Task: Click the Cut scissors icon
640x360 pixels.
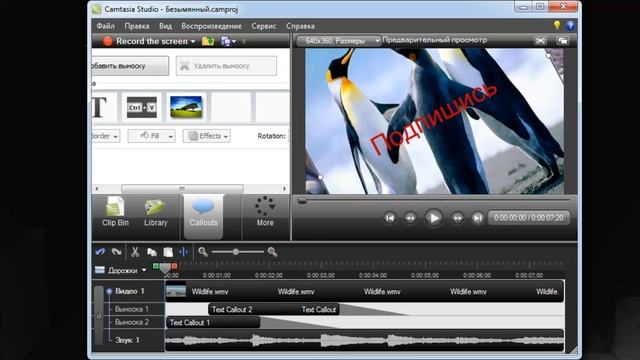Action: point(135,252)
